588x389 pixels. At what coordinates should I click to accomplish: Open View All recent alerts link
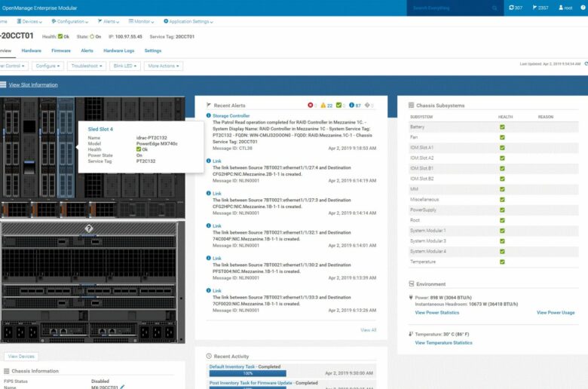coord(368,330)
